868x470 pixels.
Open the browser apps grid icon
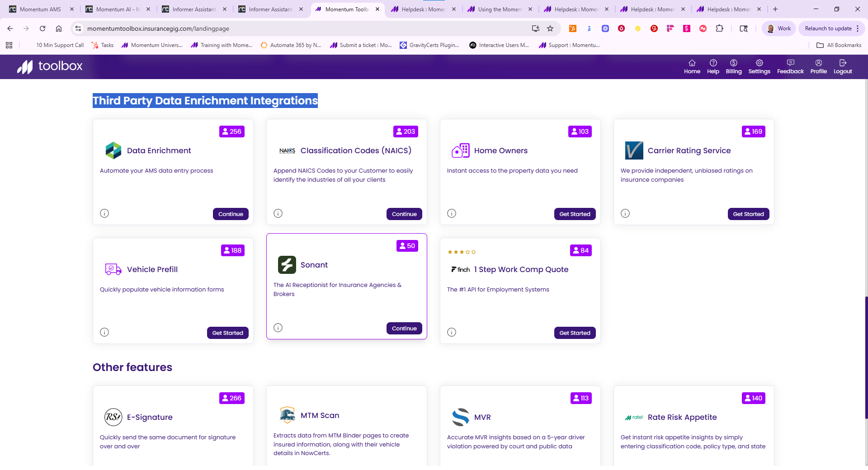tap(9, 45)
